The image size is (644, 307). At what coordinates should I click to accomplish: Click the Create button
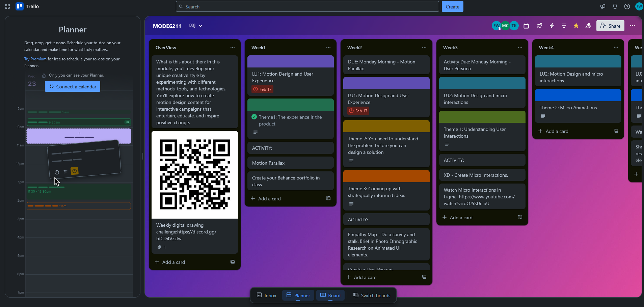click(x=453, y=7)
